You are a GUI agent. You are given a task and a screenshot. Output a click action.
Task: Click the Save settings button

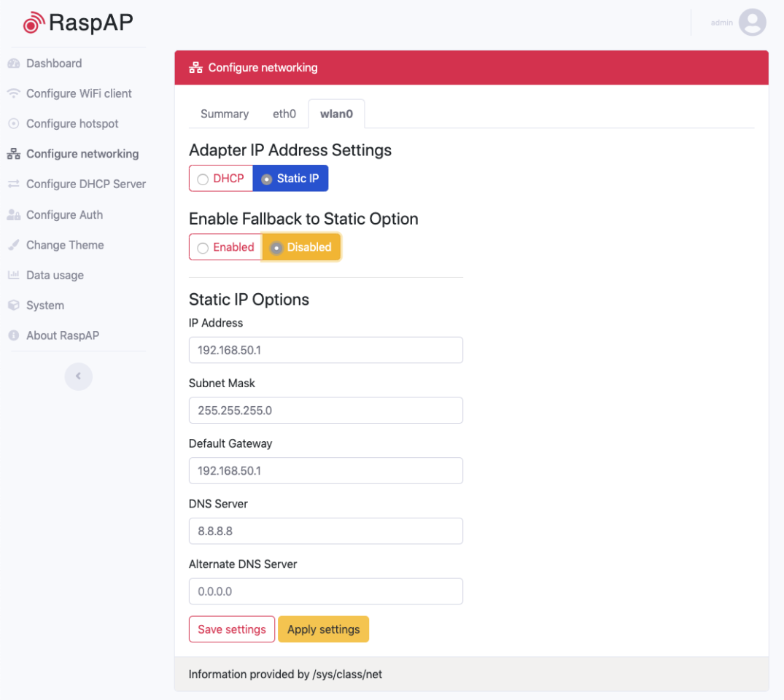click(x=232, y=629)
